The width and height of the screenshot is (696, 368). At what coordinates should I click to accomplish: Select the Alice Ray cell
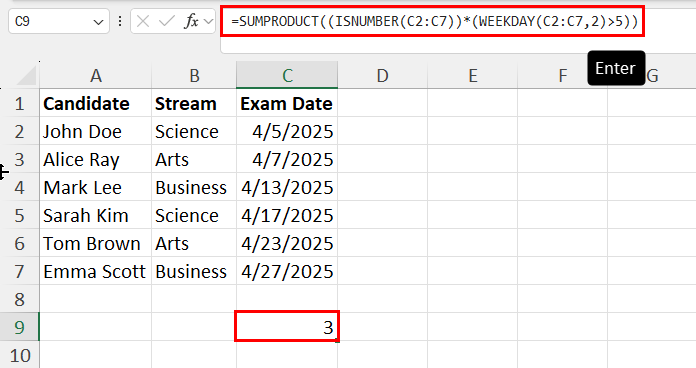[95, 159]
